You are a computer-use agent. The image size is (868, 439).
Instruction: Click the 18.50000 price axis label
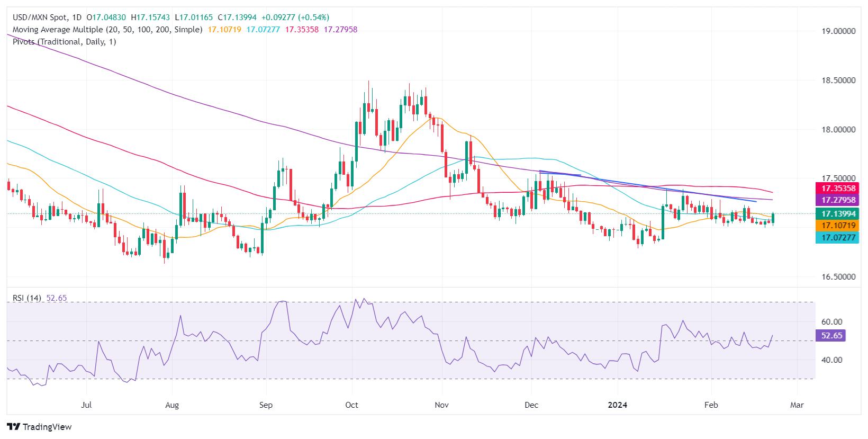pos(838,80)
